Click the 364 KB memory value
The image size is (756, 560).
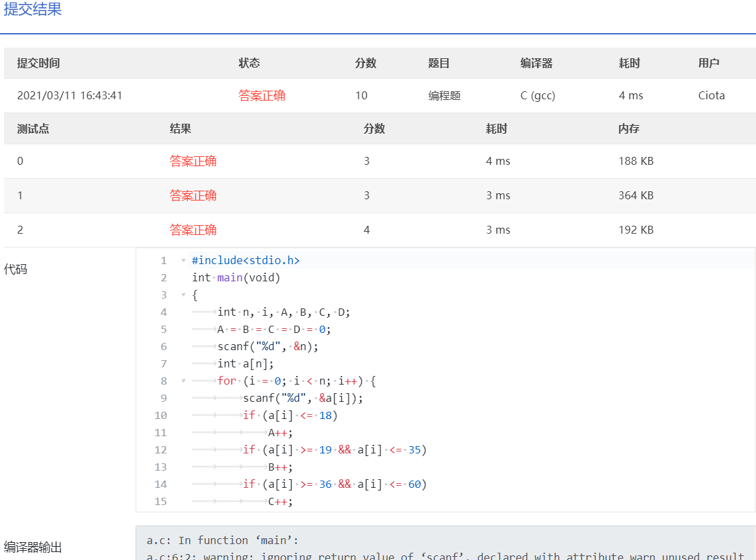coord(636,195)
